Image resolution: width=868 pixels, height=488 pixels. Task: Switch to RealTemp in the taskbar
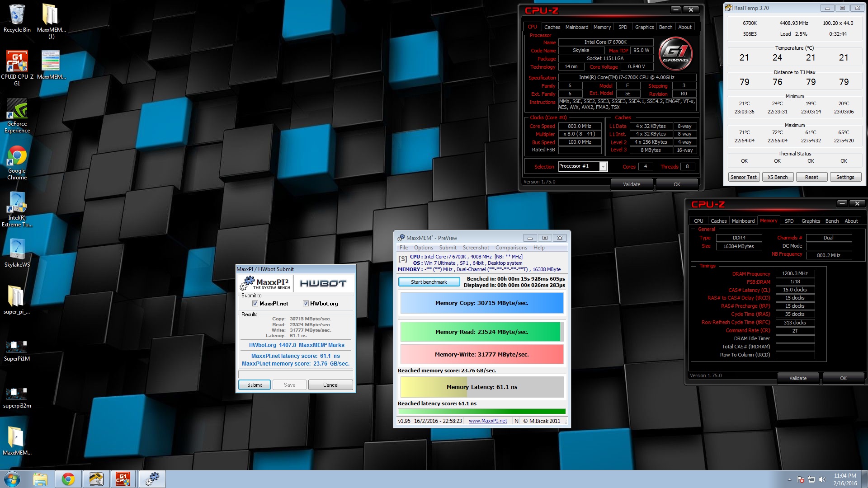(96, 479)
